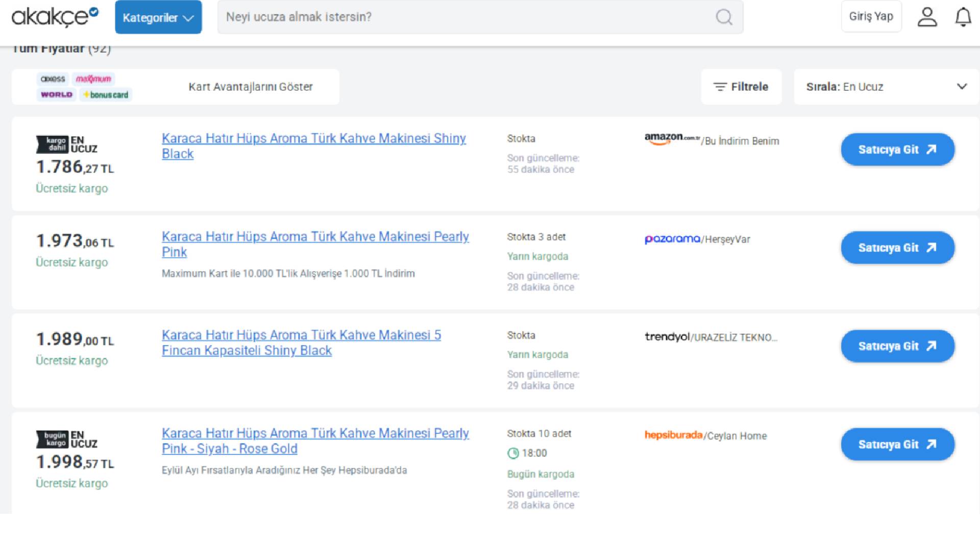This screenshot has height=551, width=980.
Task: Click the 'Eylül Ayı Fırsatlarıyla' Hepsiburada note
Action: pyautogui.click(x=284, y=470)
